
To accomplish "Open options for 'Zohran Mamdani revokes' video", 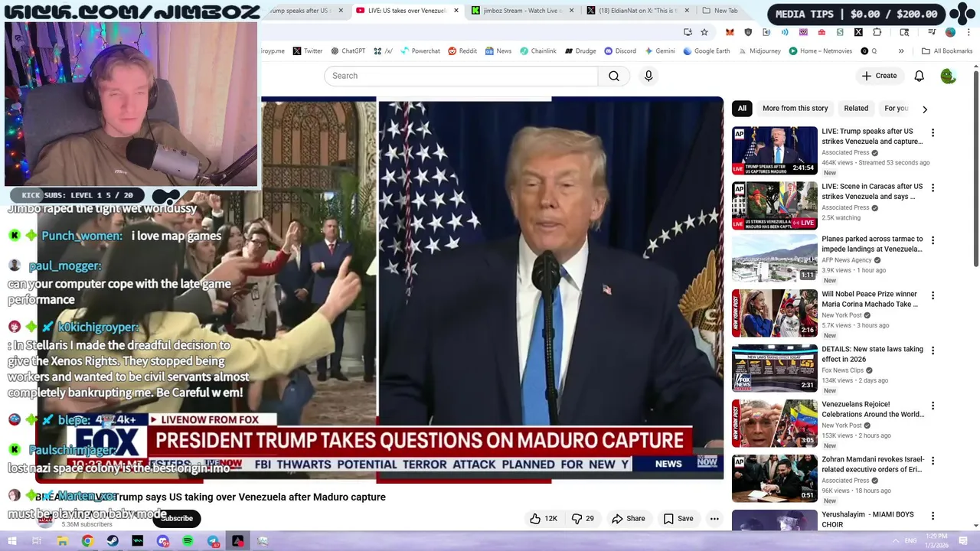I will pyautogui.click(x=933, y=461).
